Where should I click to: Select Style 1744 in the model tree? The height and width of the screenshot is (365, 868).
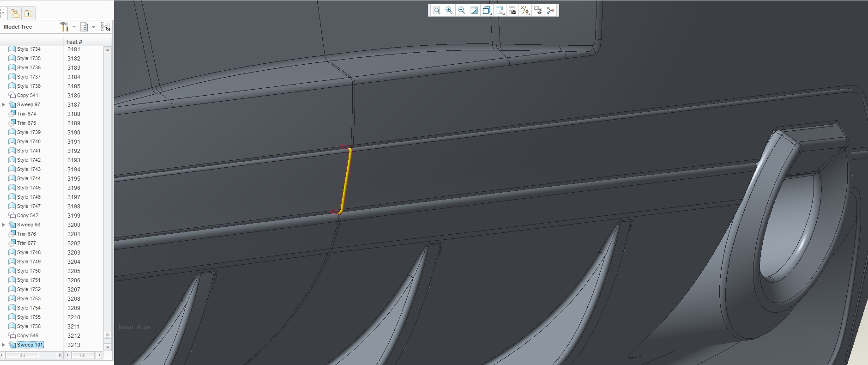(29, 178)
